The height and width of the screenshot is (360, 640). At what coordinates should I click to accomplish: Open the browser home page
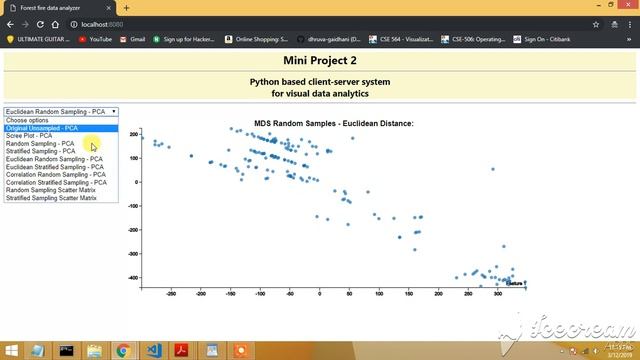coord(55,24)
